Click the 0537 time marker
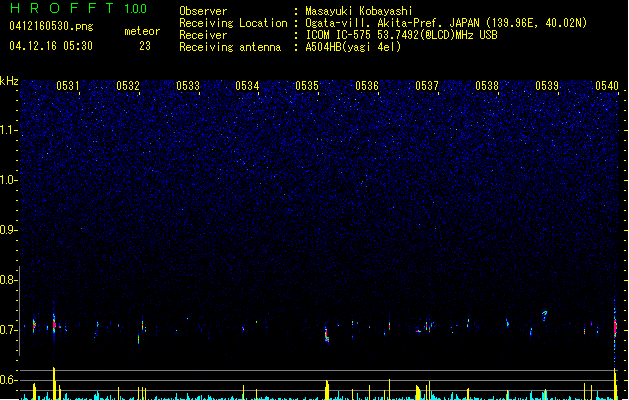Viewport: 629px width, 400px height. [x=427, y=86]
